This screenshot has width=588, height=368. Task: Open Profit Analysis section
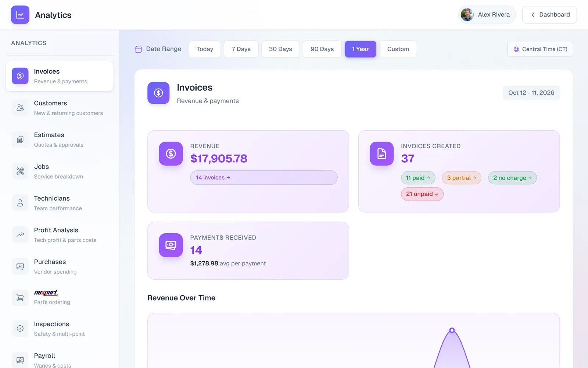point(60,235)
